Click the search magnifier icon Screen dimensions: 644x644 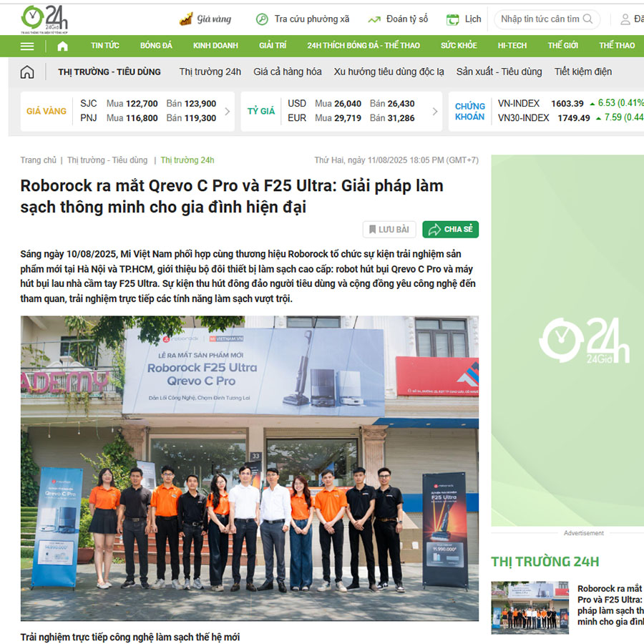pos(587,19)
